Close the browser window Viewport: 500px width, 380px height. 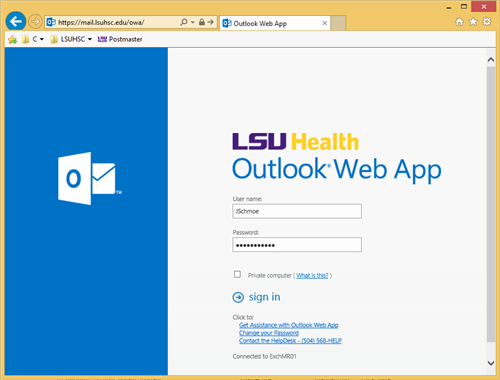tap(484, 7)
